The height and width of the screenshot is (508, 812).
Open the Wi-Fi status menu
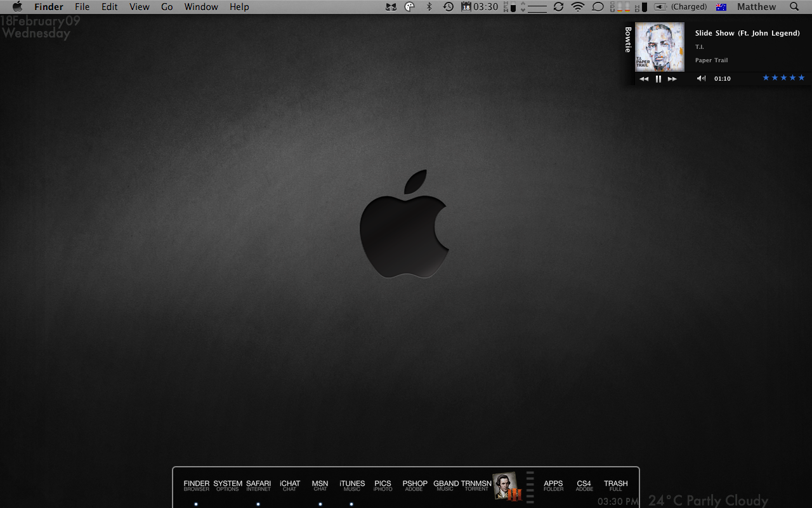(x=577, y=7)
